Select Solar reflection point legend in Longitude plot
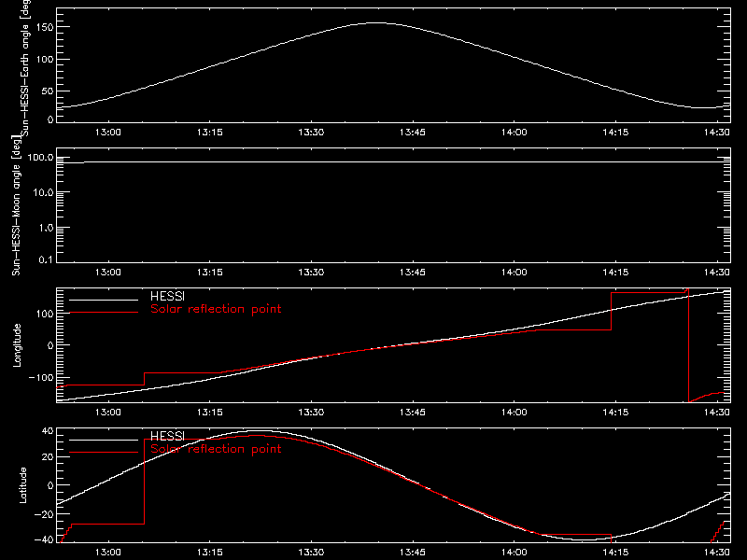 [x=216, y=309]
